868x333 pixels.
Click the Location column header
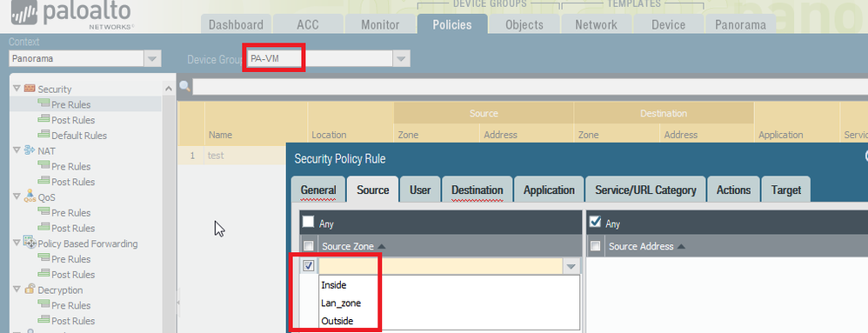pyautogui.click(x=329, y=135)
